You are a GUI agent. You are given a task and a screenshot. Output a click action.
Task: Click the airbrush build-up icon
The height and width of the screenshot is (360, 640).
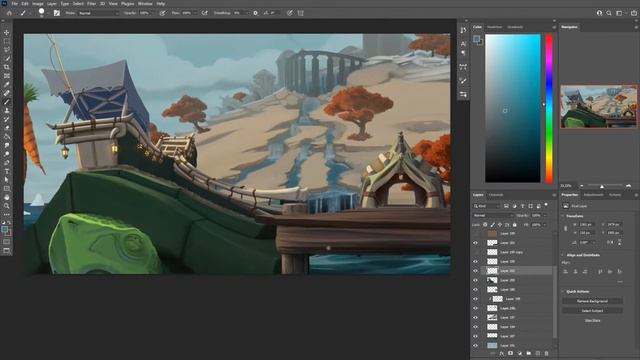click(x=204, y=13)
